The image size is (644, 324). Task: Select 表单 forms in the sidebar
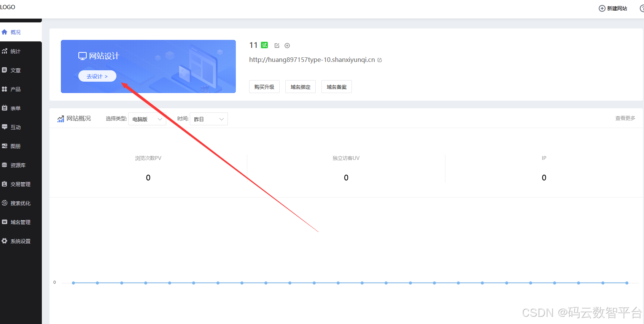point(20,108)
